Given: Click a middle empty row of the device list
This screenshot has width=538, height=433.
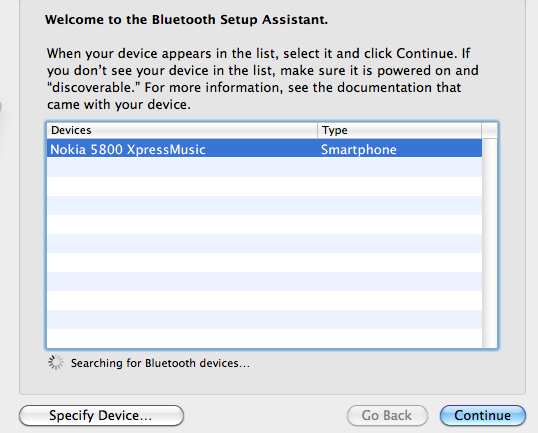Looking at the screenshot, I should 264,243.
